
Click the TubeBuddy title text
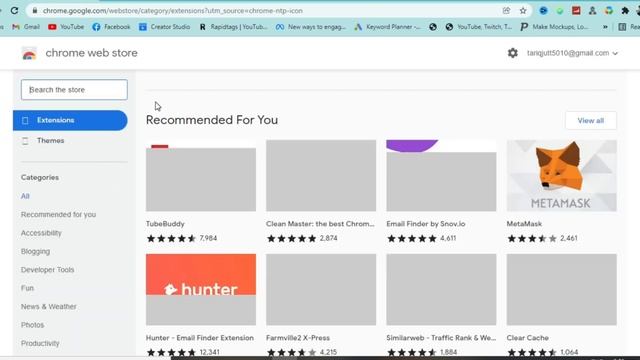point(165,224)
